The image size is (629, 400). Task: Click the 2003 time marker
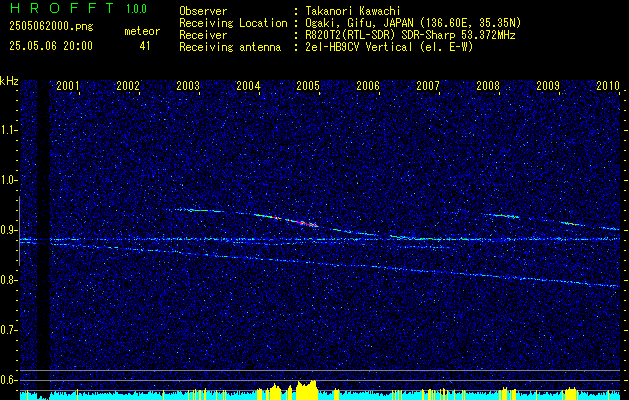coord(188,85)
